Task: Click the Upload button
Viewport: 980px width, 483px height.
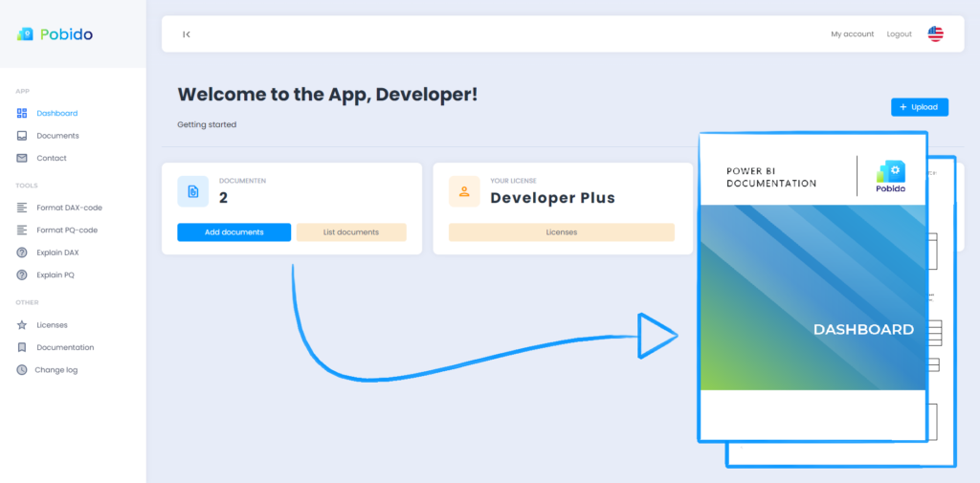Action: tap(919, 107)
